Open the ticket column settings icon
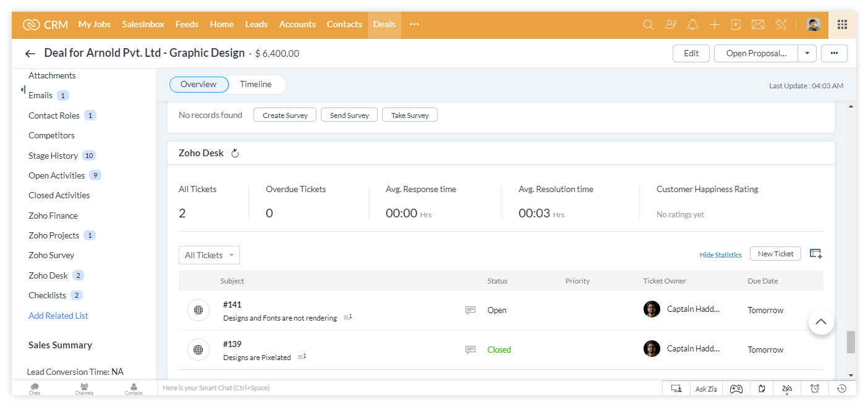The height and width of the screenshot is (407, 868). tap(816, 254)
